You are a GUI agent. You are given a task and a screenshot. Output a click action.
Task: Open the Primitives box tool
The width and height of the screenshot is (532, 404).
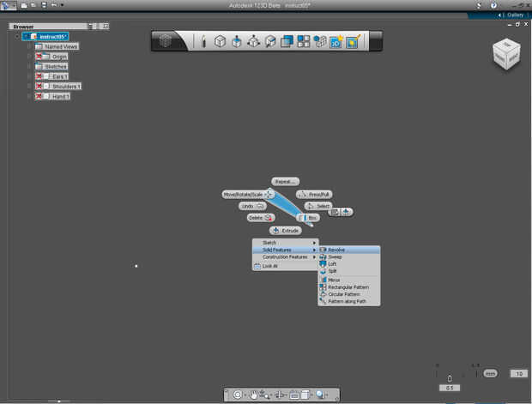coord(221,41)
